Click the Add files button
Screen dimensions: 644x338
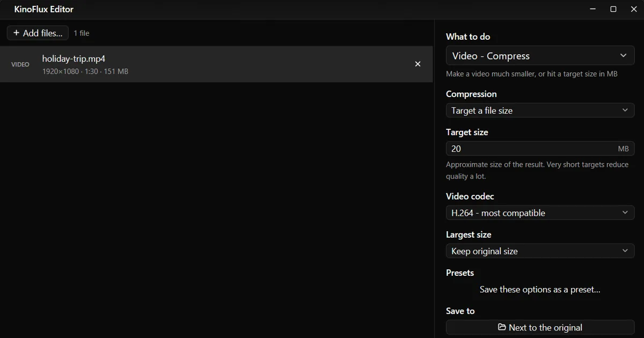pyautogui.click(x=38, y=33)
